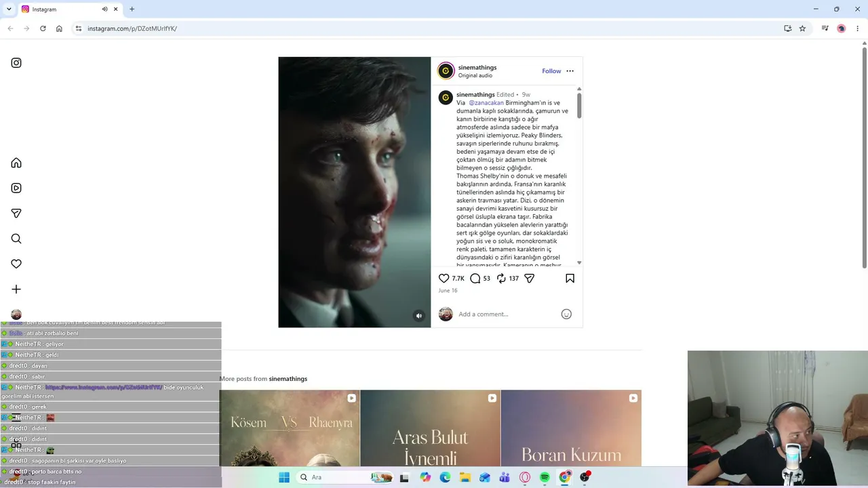Mute the Instagram browser tab audio
Viewport: 868px width, 488px height.
[104, 9]
